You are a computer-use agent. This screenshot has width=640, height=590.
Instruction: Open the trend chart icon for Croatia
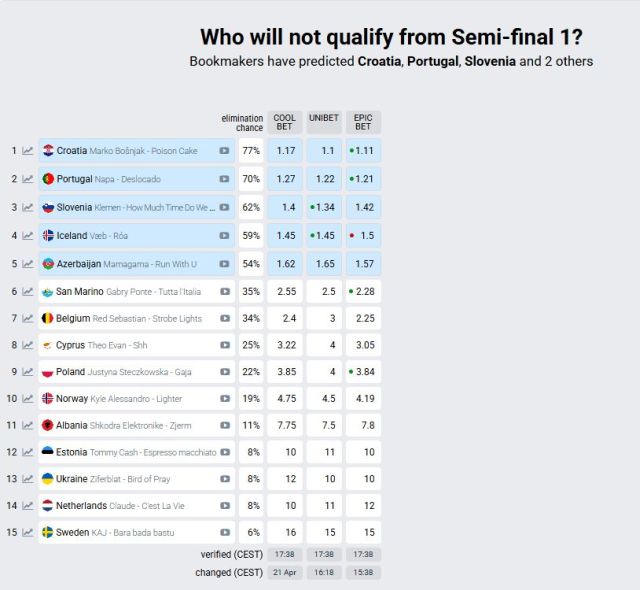click(28, 151)
